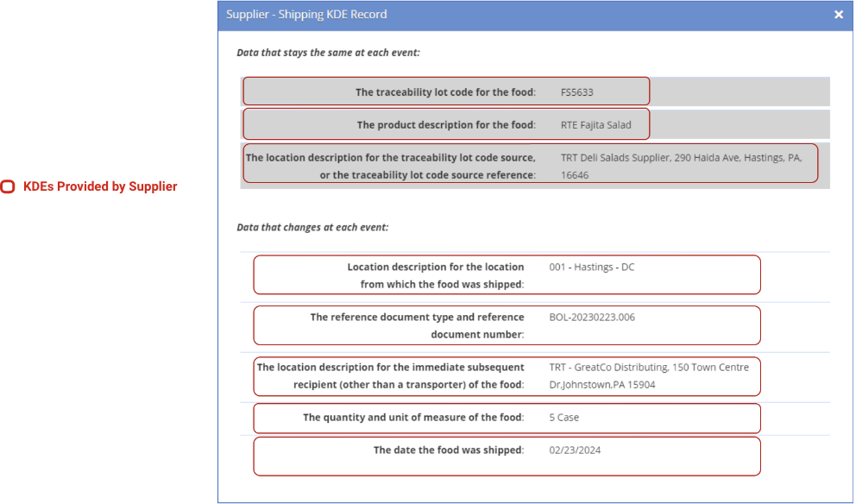Select the traceability lot code value FS5633
This screenshot has width=856, height=504.
(x=576, y=92)
